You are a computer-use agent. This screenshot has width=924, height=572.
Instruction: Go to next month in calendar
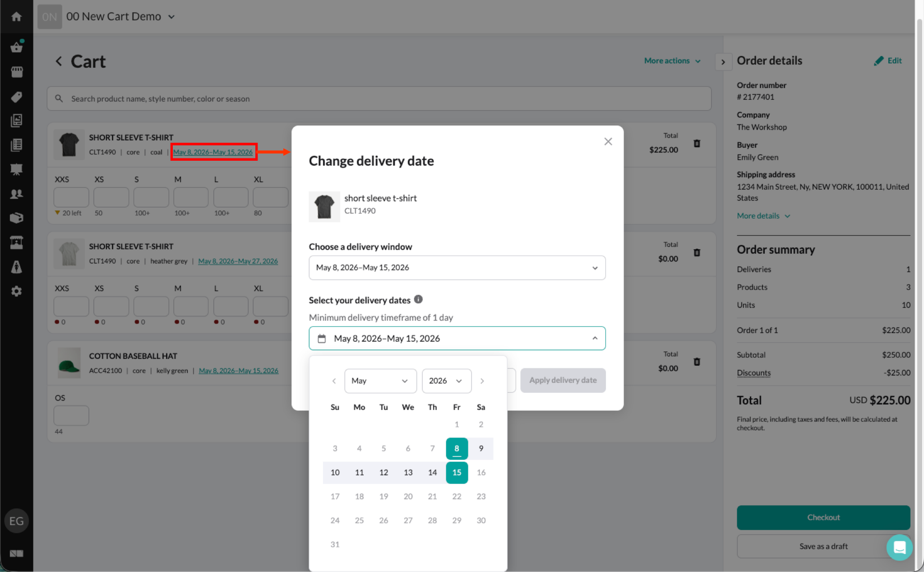tap(482, 381)
